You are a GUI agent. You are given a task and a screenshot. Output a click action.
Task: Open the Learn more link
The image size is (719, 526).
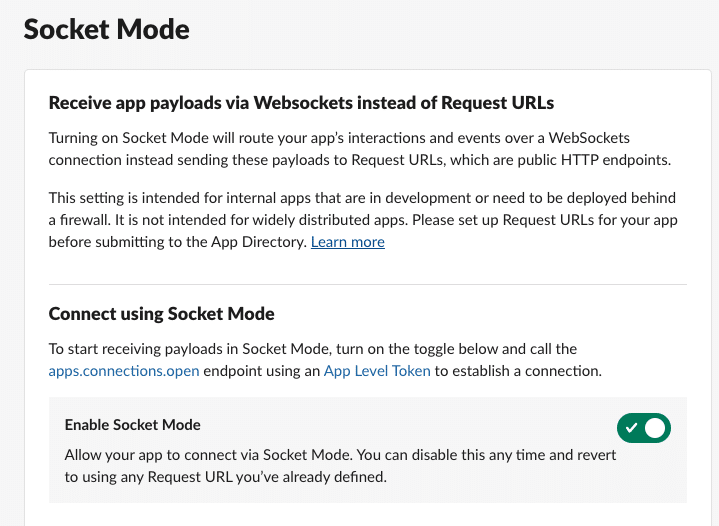(x=348, y=242)
